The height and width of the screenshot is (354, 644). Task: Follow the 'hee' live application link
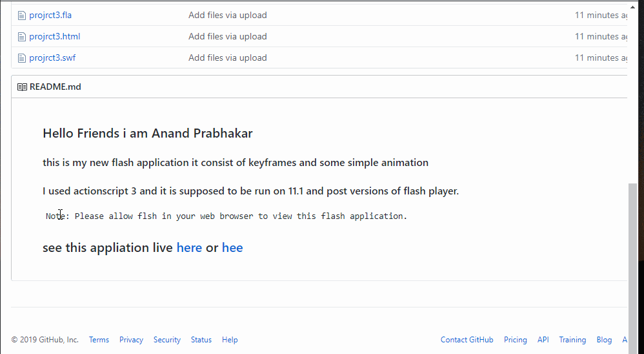tap(232, 247)
